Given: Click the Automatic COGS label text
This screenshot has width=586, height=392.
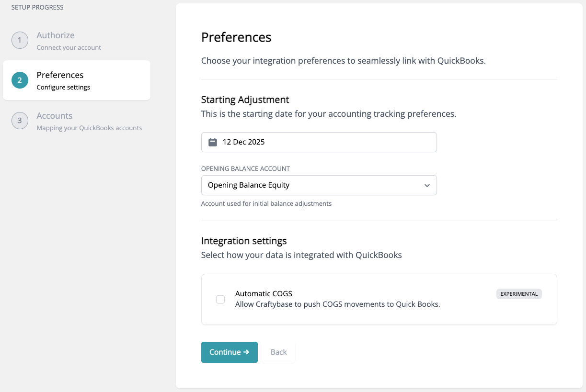Looking at the screenshot, I should pyautogui.click(x=264, y=294).
